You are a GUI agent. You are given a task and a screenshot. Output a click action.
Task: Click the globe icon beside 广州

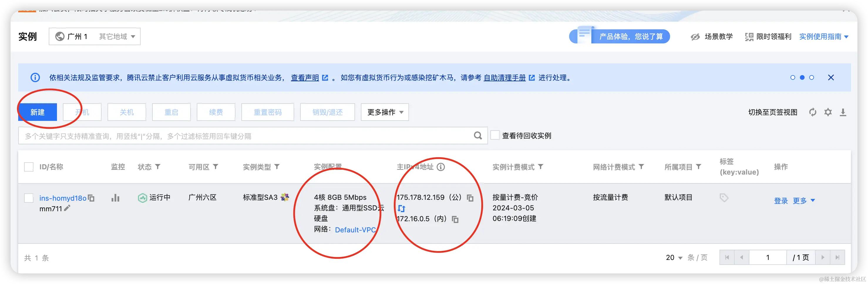[x=60, y=36]
